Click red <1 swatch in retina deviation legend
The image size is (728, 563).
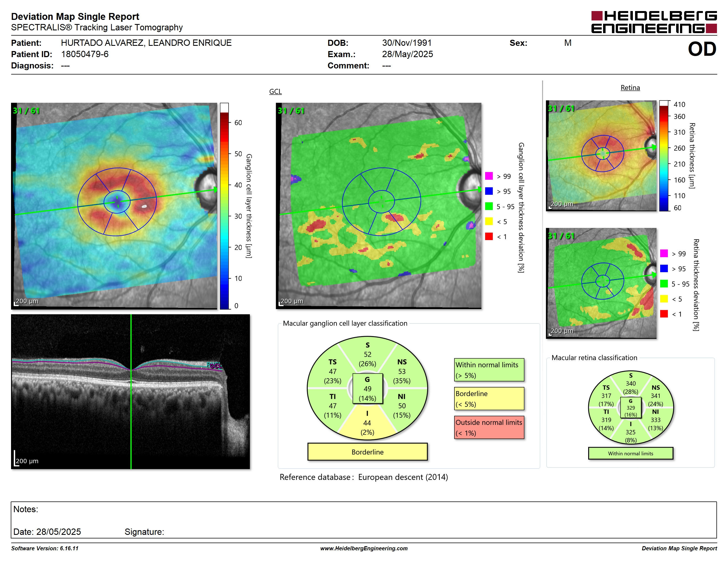[x=664, y=314]
